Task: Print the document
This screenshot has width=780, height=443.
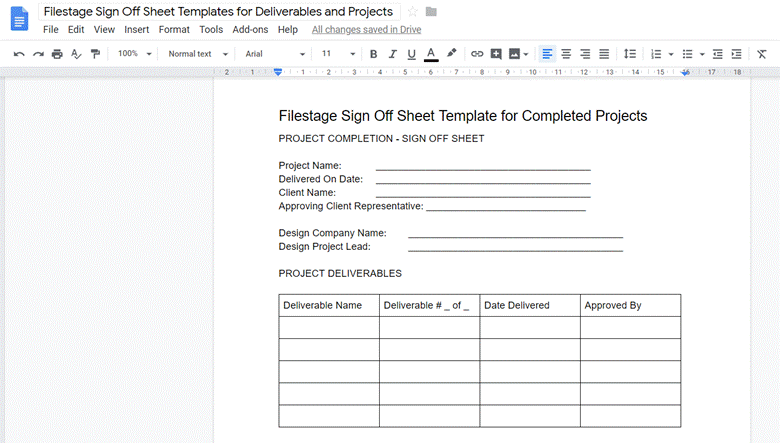Action: point(57,54)
